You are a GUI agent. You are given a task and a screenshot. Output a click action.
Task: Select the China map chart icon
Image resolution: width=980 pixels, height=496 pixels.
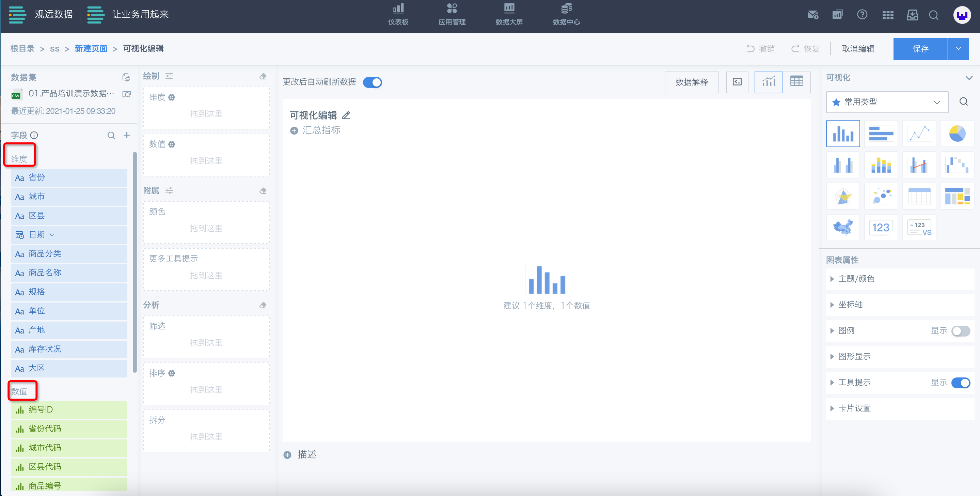[843, 228]
